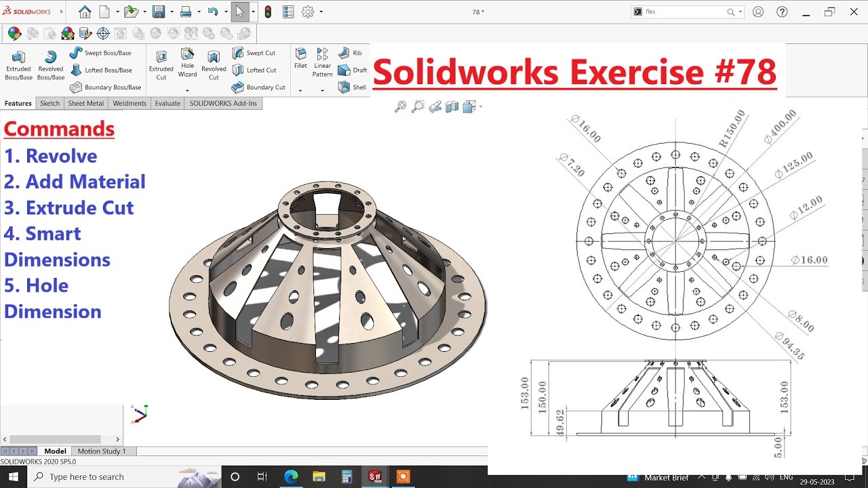The image size is (868, 488).
Task: Click the Zoom to Area magnifier icon
Action: pyautogui.click(x=418, y=106)
